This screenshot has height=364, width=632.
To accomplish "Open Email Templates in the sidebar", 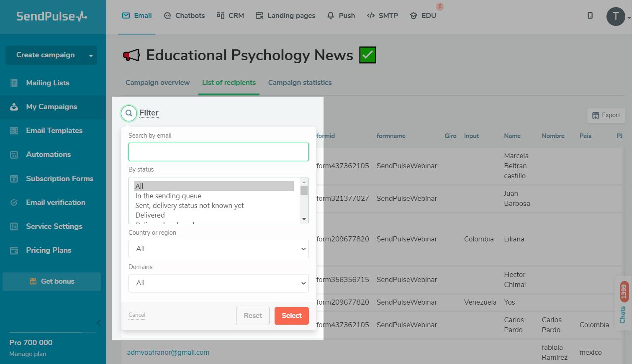I will (54, 131).
